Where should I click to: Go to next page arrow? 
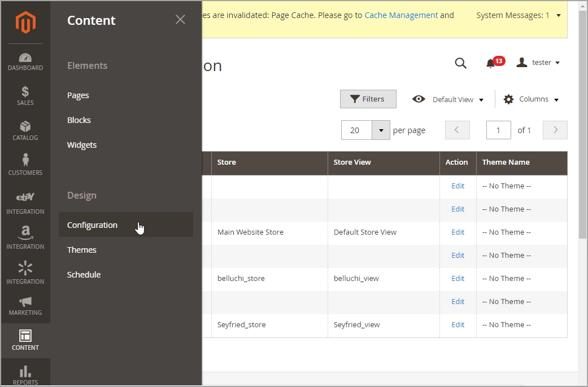(x=555, y=130)
